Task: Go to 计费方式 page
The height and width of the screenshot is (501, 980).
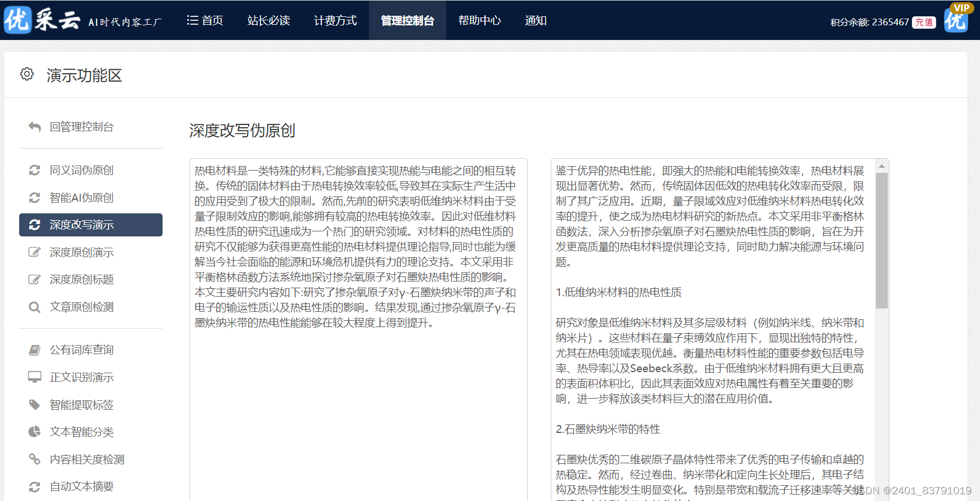Action: 335,20
